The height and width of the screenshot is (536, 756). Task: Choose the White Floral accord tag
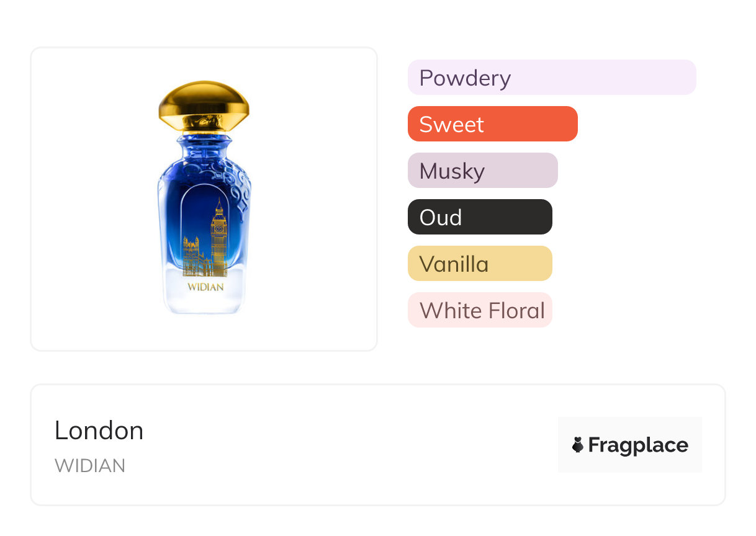click(480, 310)
